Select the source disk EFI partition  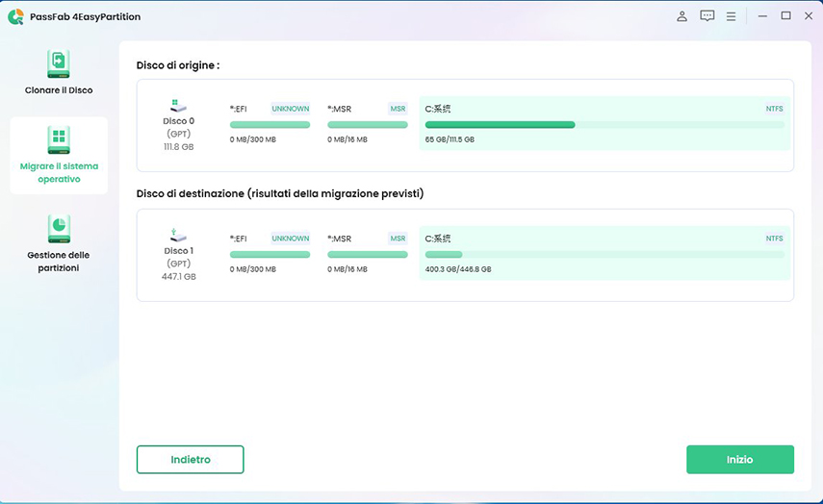point(270,123)
